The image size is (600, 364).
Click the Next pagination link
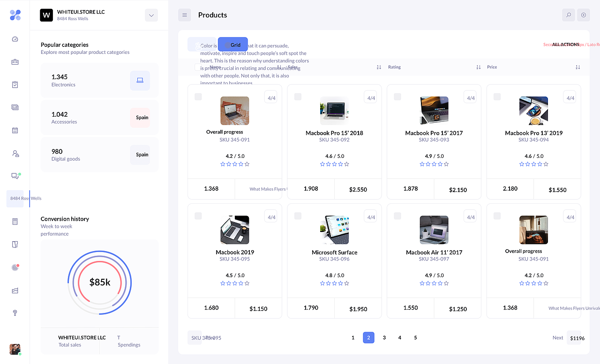tap(558, 337)
